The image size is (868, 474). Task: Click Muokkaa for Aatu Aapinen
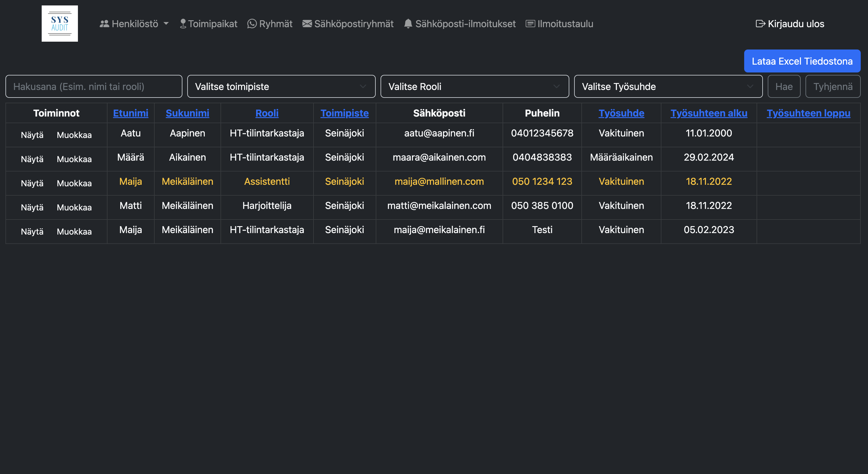(x=74, y=135)
